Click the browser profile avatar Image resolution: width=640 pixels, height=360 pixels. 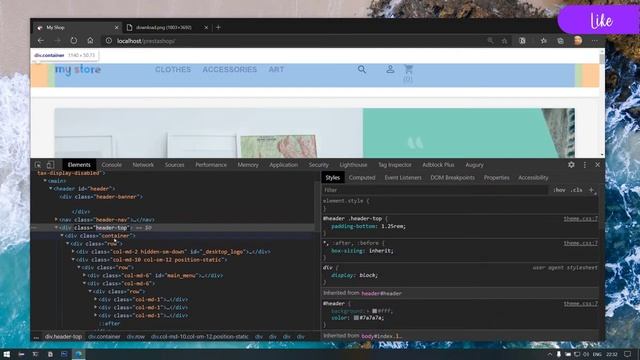pyautogui.click(x=578, y=40)
